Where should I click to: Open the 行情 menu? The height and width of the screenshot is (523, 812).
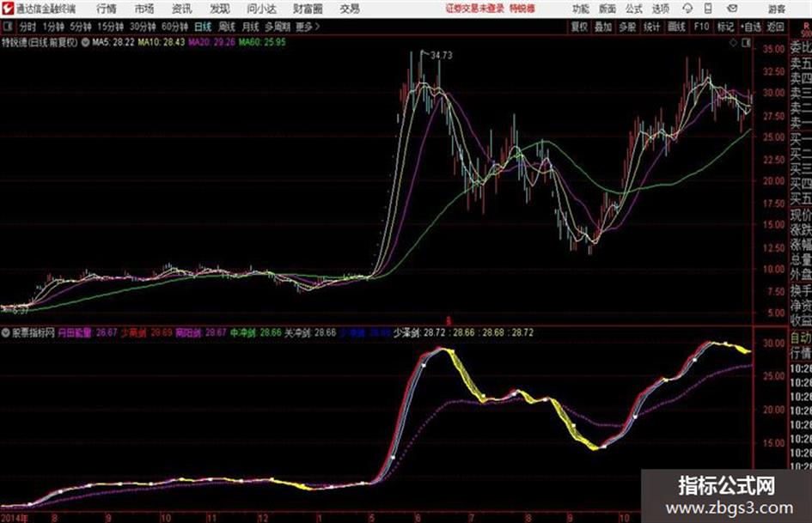pyautogui.click(x=107, y=9)
